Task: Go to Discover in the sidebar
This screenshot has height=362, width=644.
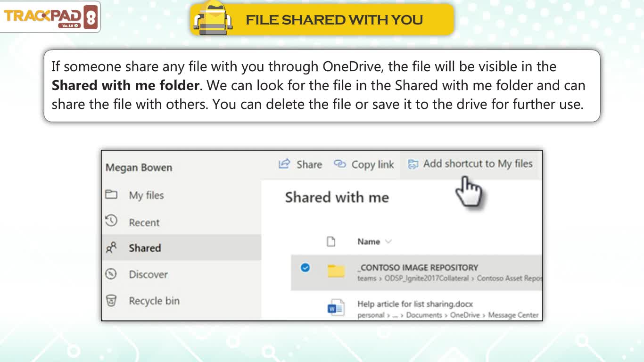Action: 148,274
